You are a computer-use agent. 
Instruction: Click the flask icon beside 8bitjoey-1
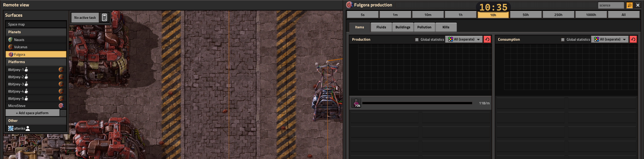(26, 70)
